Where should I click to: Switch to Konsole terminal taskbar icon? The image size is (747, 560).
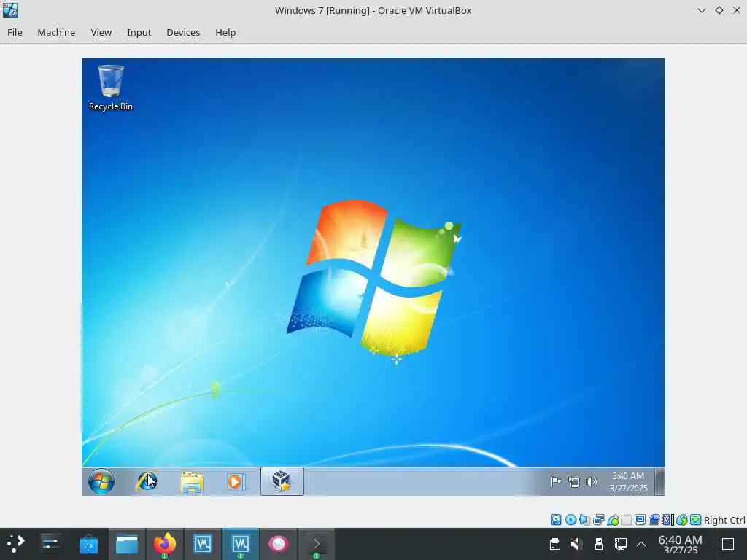(317, 544)
